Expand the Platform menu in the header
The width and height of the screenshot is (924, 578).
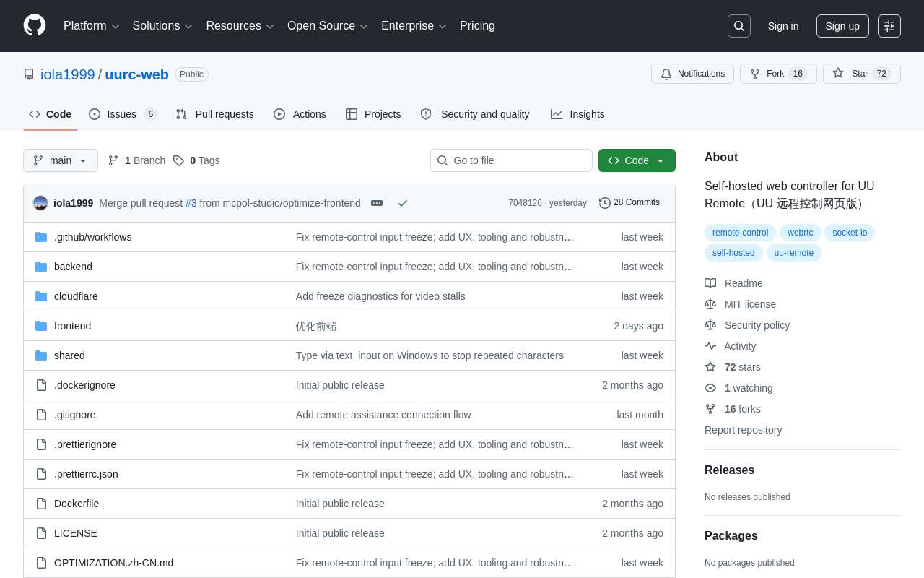tap(91, 26)
